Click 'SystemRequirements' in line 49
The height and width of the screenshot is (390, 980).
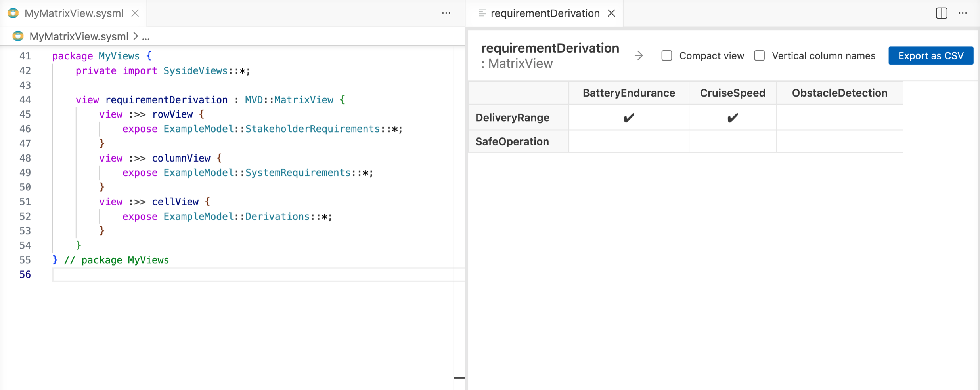point(298,173)
